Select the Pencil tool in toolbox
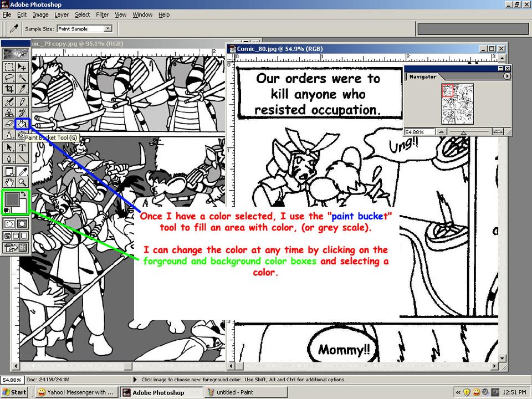Viewport: 532px width, 399px height. click(x=22, y=102)
